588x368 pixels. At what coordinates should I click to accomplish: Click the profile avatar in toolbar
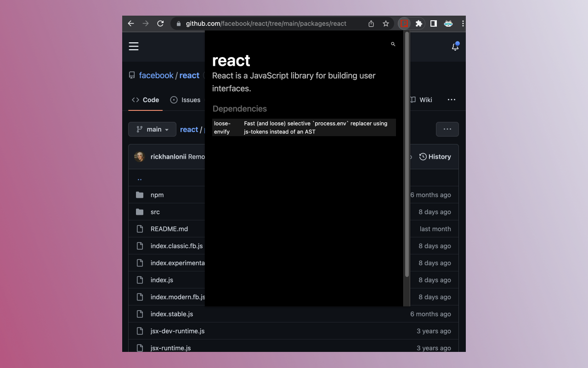click(448, 23)
